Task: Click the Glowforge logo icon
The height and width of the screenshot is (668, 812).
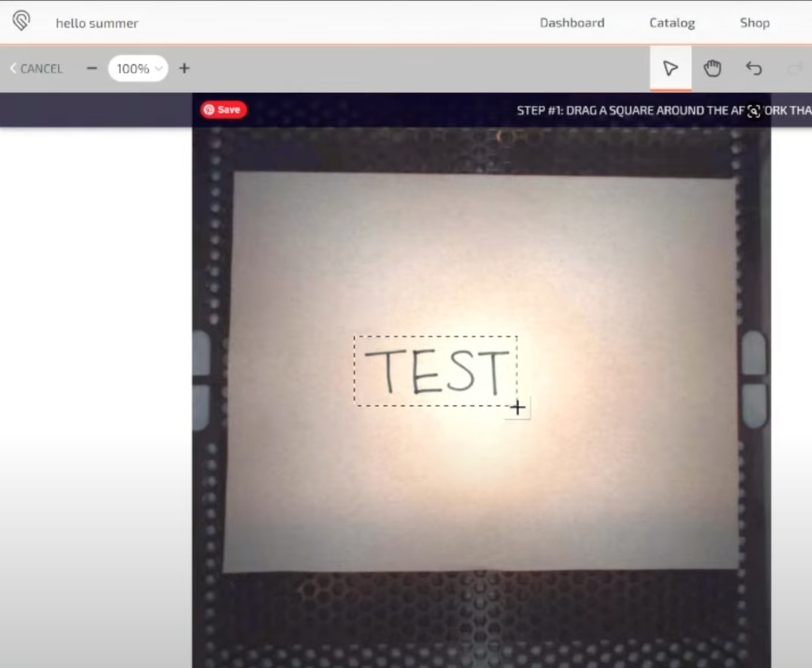Action: (21, 21)
